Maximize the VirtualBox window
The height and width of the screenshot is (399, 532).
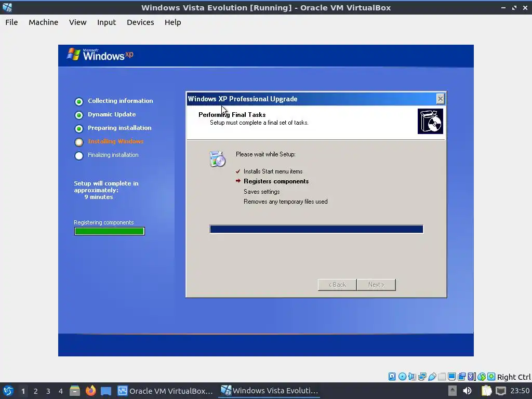514,7
